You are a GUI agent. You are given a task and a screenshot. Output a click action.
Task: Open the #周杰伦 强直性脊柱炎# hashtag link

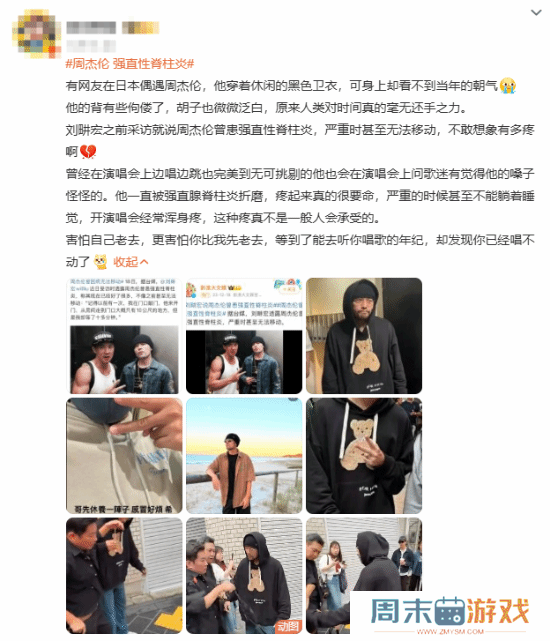coord(129,64)
